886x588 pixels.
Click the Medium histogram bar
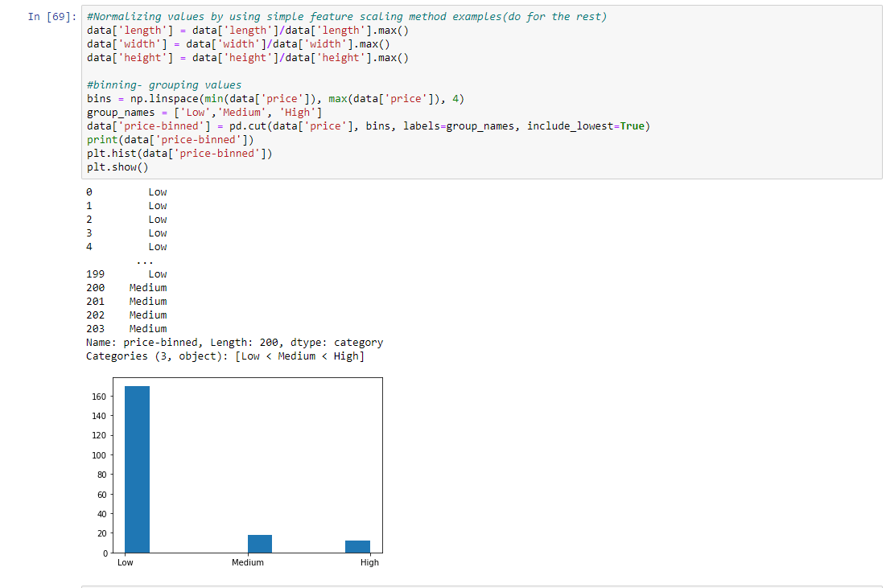[260, 543]
